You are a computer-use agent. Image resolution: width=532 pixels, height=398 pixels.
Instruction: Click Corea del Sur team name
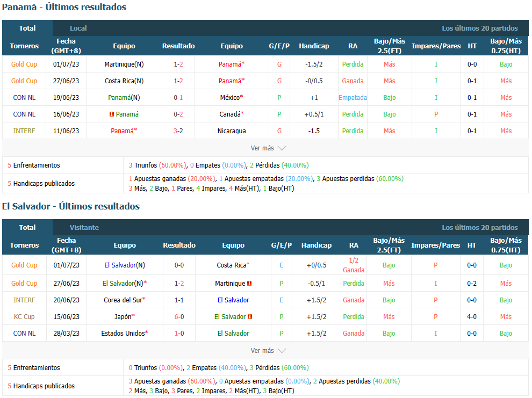[x=123, y=300]
